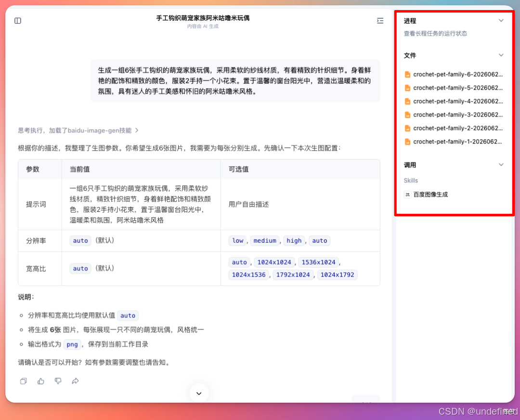
Task: Click the 1536x1024 size tag
Action: tap(318, 262)
